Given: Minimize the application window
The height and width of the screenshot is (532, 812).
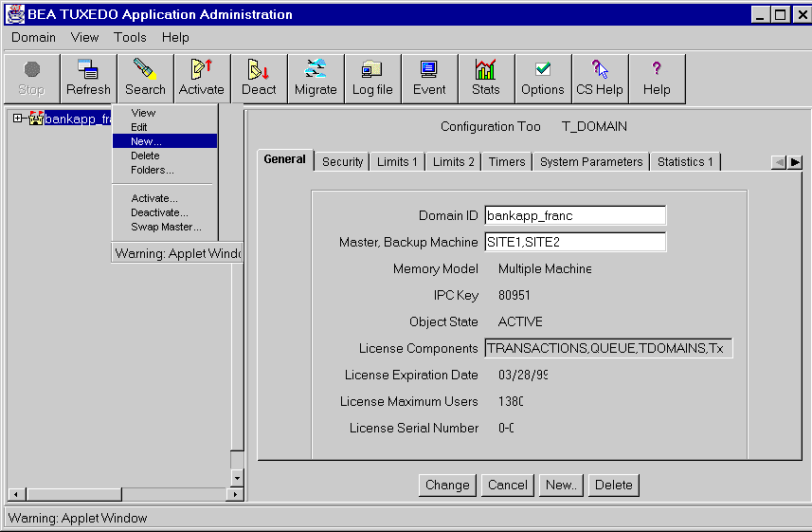Looking at the screenshot, I should point(760,14).
